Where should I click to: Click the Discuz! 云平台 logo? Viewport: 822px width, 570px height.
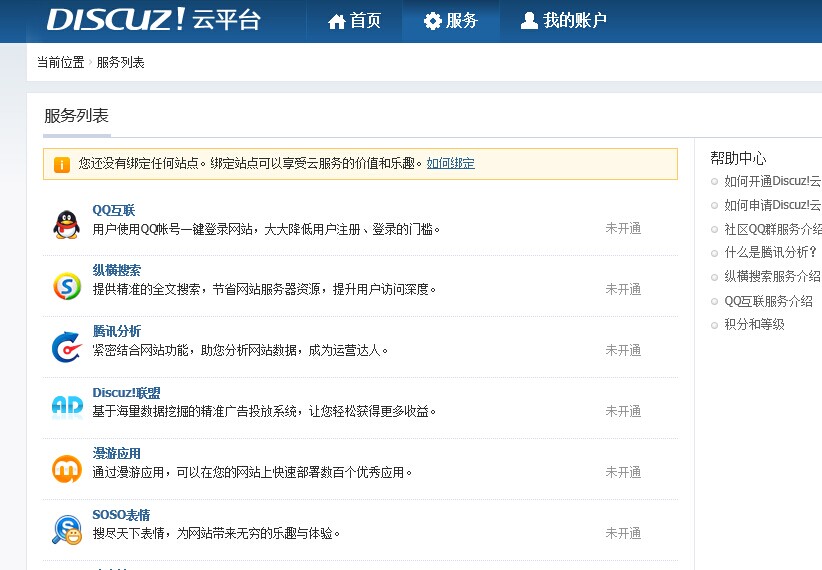click(154, 19)
